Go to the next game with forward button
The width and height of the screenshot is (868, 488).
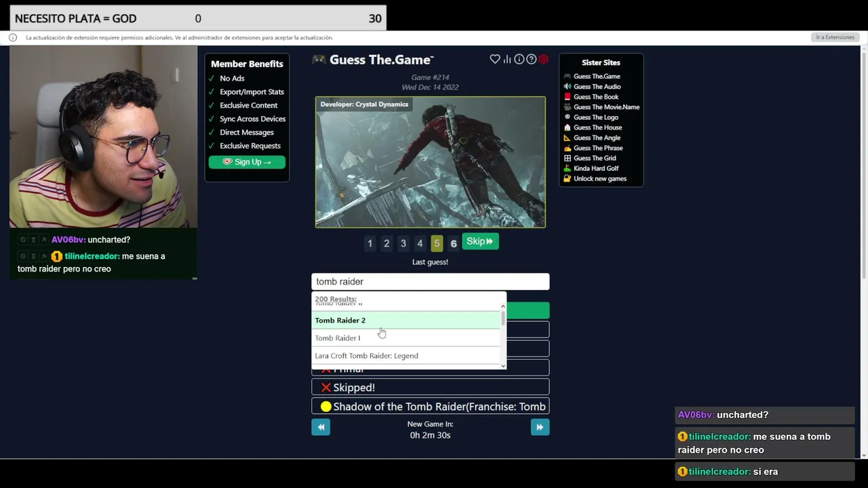point(540,427)
